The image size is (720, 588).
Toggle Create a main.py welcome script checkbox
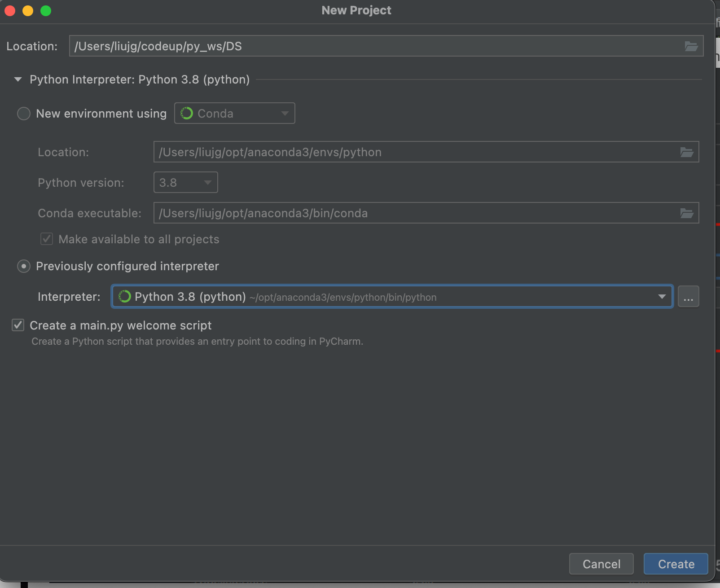tap(18, 325)
